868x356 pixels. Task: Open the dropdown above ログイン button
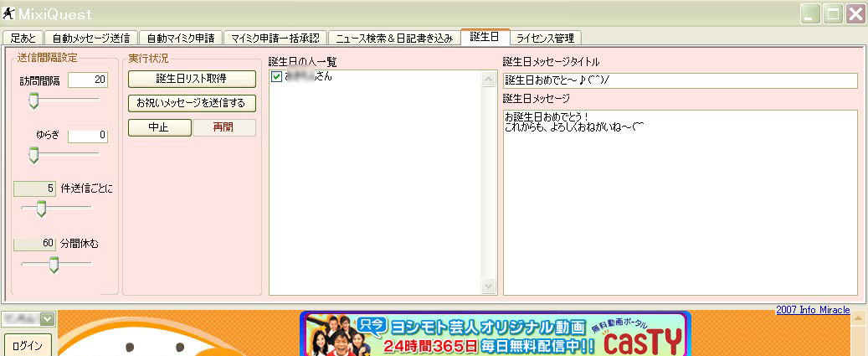tap(47, 319)
